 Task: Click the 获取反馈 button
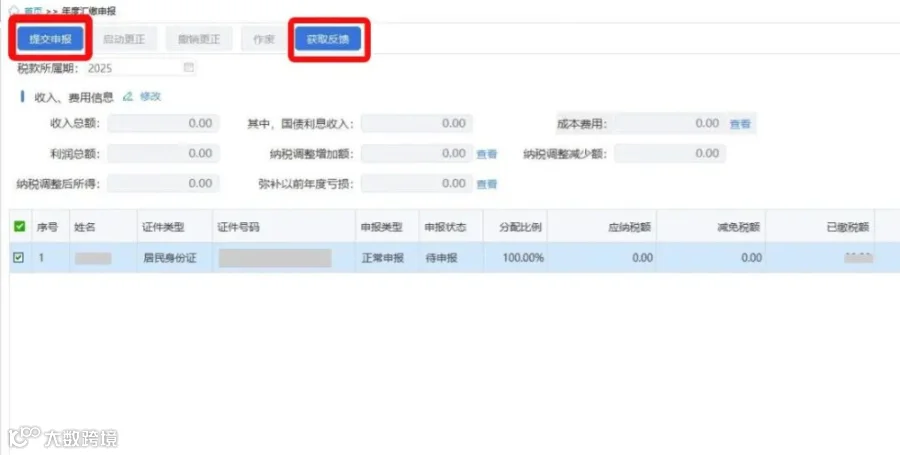click(x=328, y=39)
